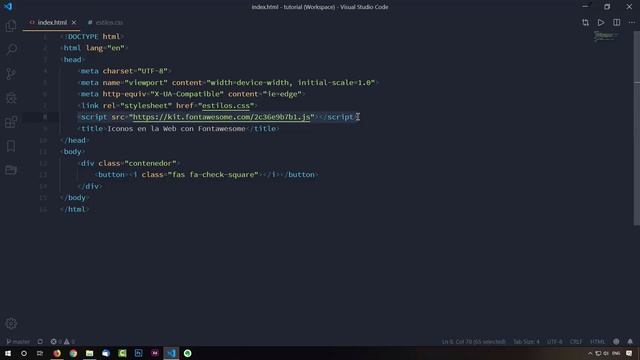640x360 pixels.
Task: Change the CRLF end of line sequence
Action: coord(576,342)
